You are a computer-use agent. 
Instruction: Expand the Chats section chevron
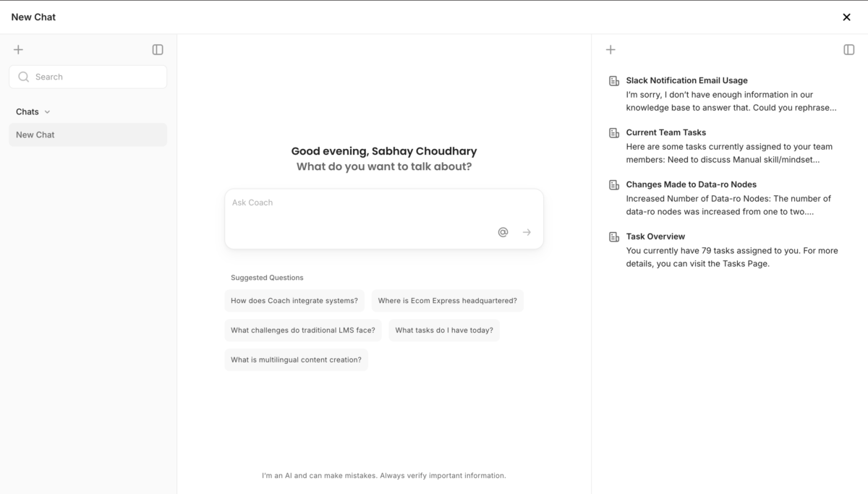pyautogui.click(x=48, y=112)
